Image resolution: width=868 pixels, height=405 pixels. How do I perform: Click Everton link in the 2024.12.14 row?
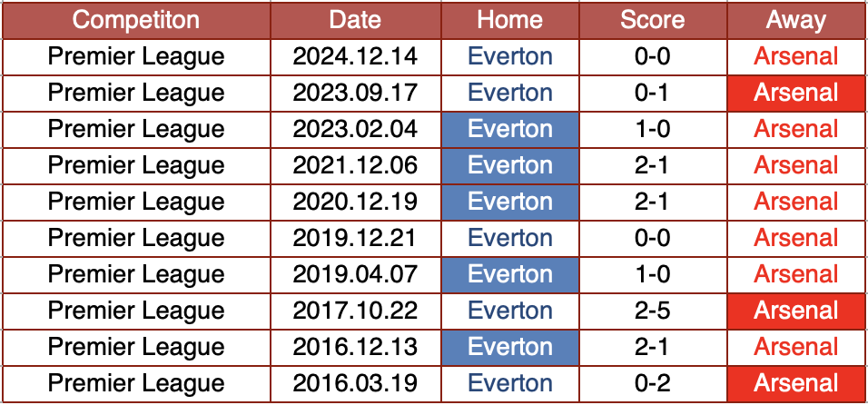(x=509, y=56)
